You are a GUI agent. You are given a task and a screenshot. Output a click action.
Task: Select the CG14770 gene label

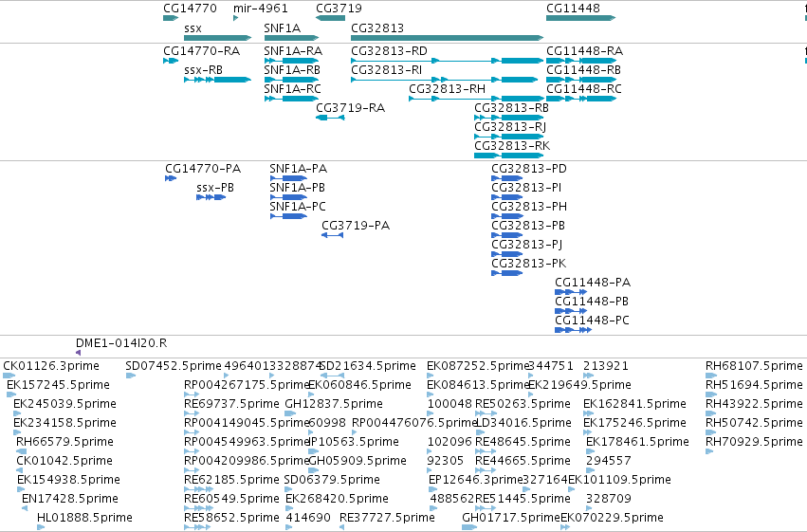(190, 9)
